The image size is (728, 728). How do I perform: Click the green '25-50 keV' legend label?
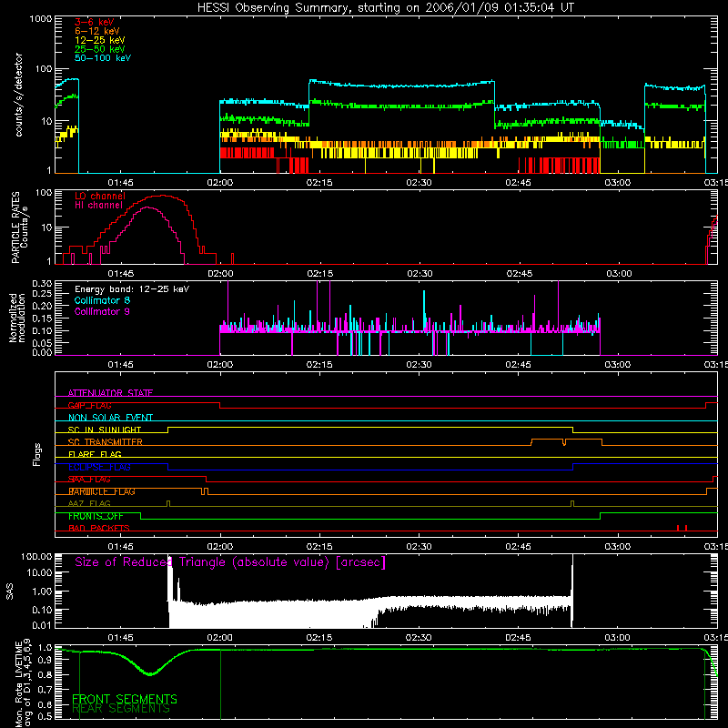100,49
